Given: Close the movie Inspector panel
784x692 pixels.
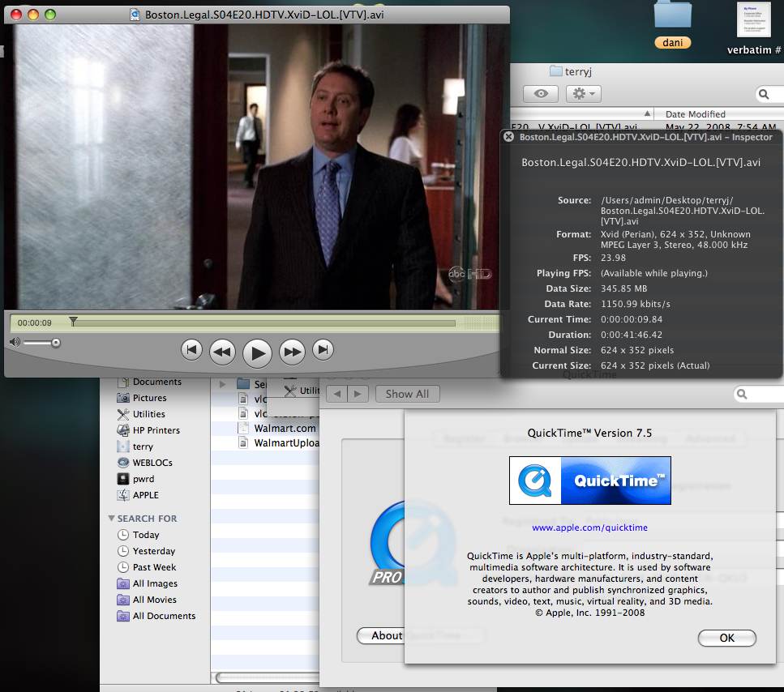Looking at the screenshot, I should click(508, 137).
